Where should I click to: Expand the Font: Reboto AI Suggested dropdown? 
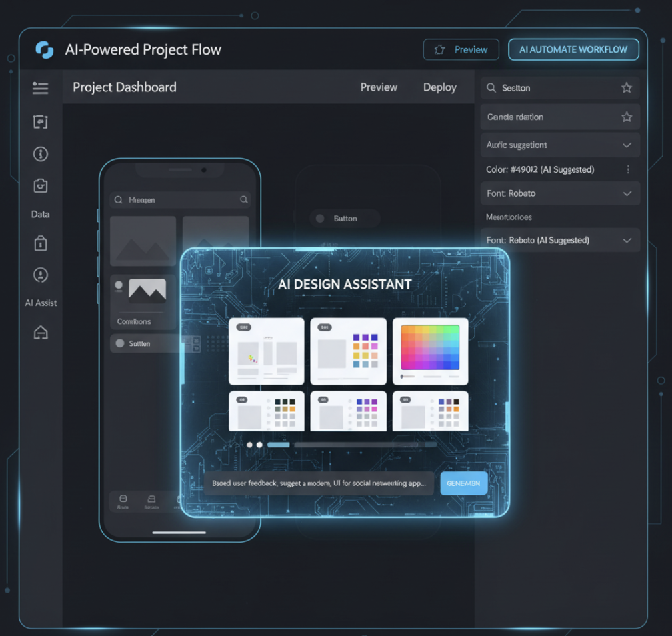point(626,240)
